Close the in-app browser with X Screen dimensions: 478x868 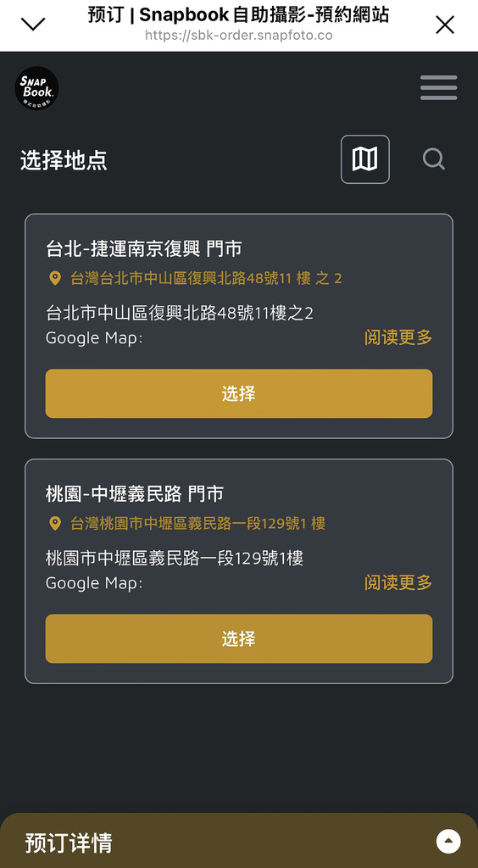point(445,25)
